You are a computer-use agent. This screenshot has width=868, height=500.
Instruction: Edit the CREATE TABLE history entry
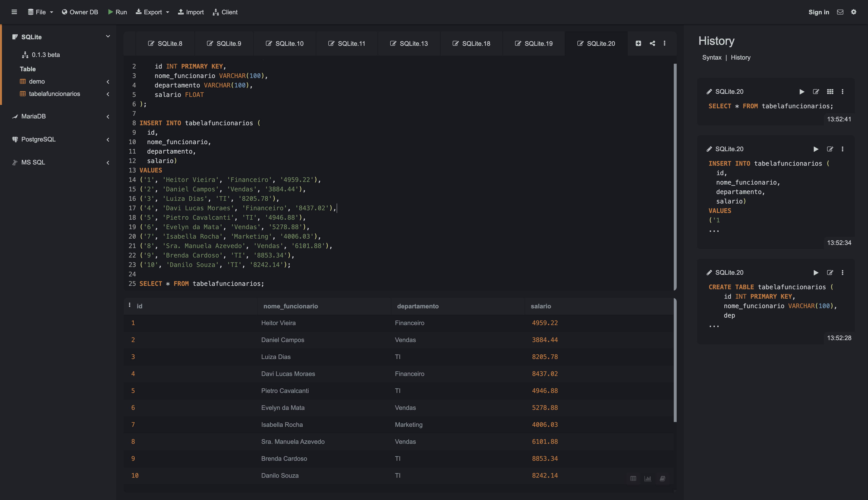[830, 273]
